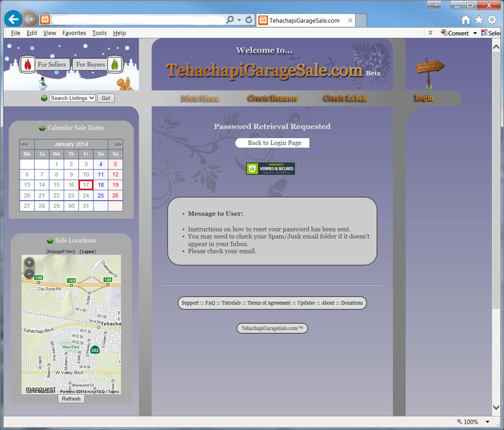Open the address bar autocomplete dropdown arrow
The height and width of the screenshot is (430, 504).
(239, 20)
